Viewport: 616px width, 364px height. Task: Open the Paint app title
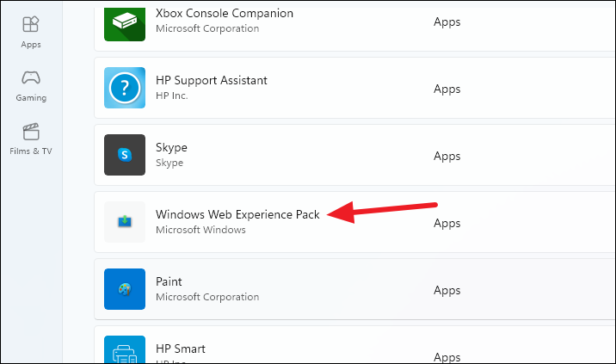point(169,281)
